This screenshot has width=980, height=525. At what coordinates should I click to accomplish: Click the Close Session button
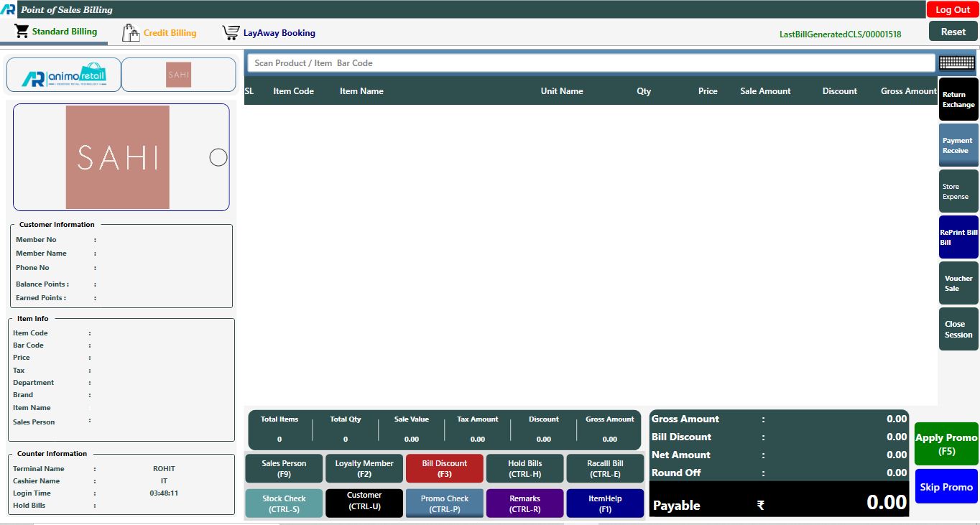[958, 329]
